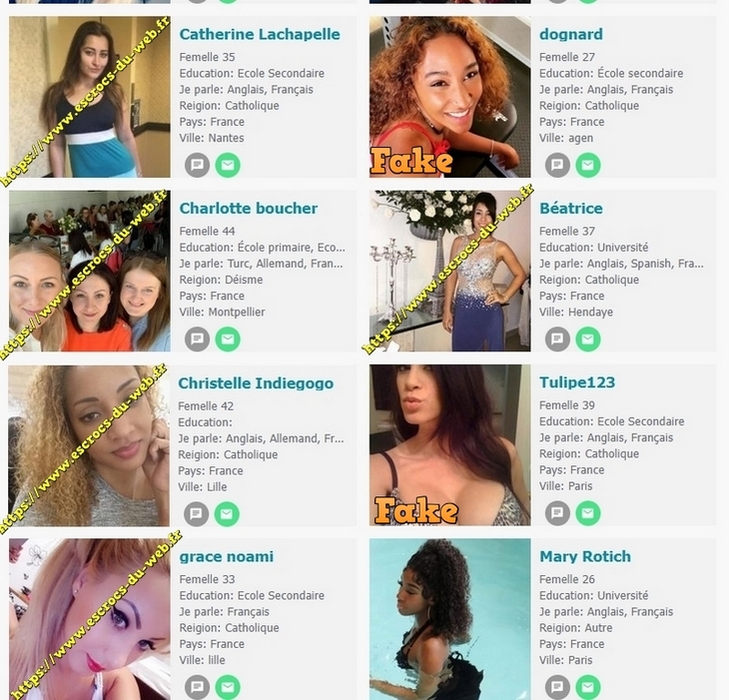Start chat with Charlotte boucher
This screenshot has width=729, height=700.
[197, 340]
